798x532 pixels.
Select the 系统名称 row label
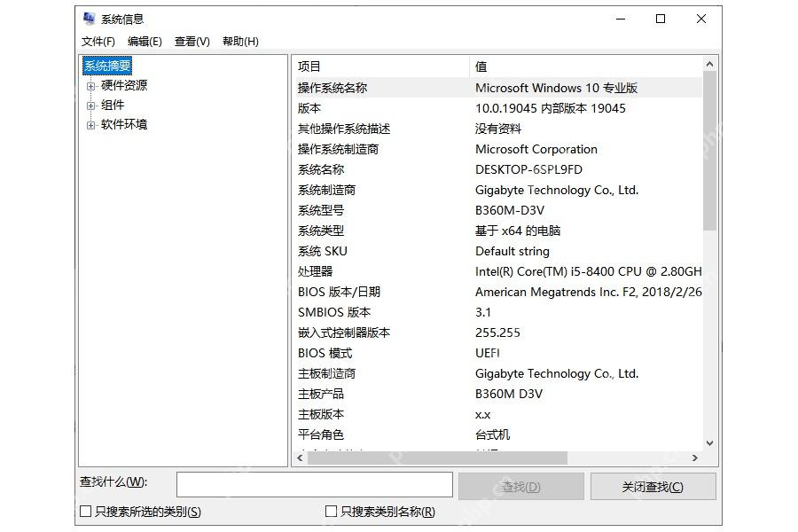point(321,169)
